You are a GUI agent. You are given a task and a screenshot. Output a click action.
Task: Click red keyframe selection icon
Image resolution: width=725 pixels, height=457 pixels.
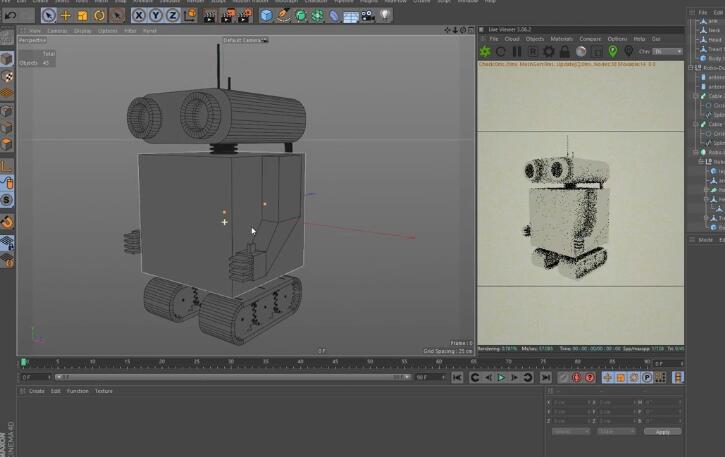(590, 377)
